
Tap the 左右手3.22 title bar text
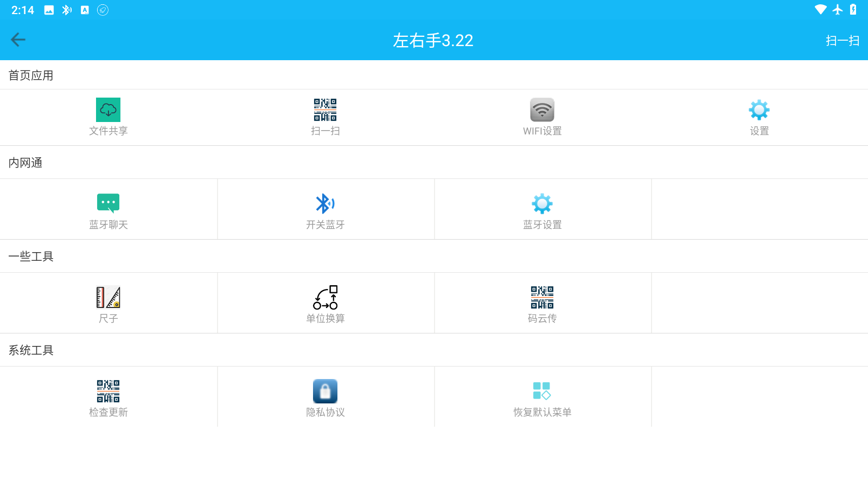coord(433,40)
